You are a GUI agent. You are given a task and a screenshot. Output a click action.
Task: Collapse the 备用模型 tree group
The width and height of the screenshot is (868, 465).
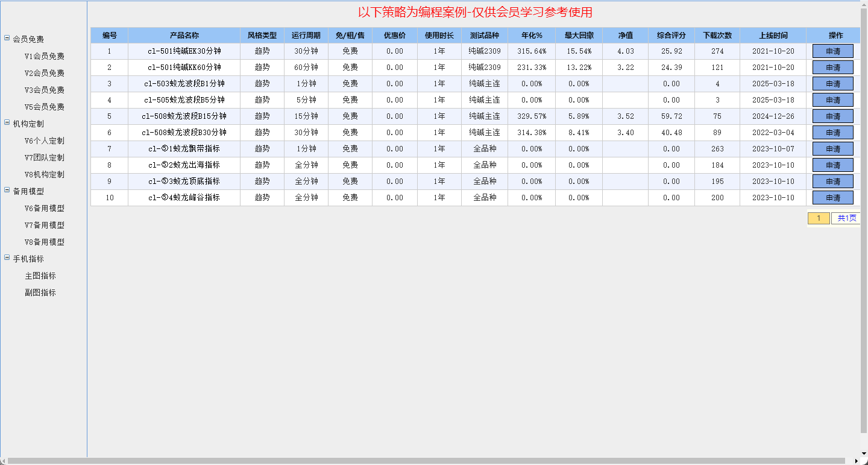coord(7,191)
